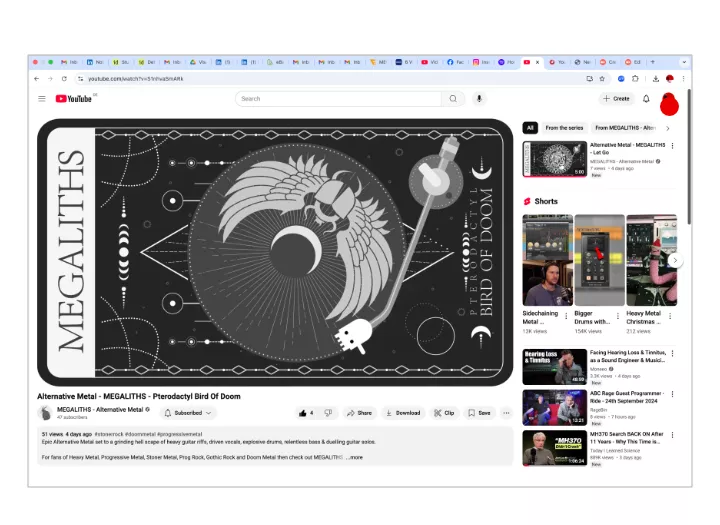Switch to the Facebook browser tab
Viewport: 720px width, 525px height.
[456, 62]
